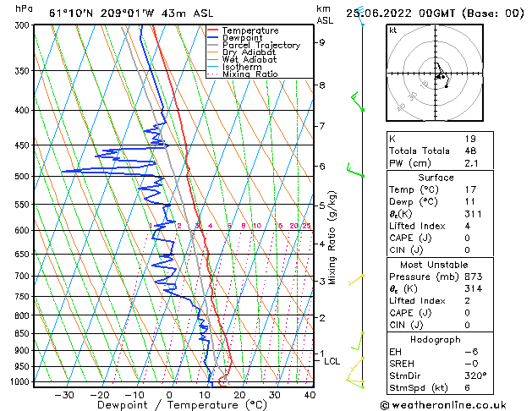Click the Surface Lifted Index value 4
Screen dimensions: 532x411
[x=467, y=226]
